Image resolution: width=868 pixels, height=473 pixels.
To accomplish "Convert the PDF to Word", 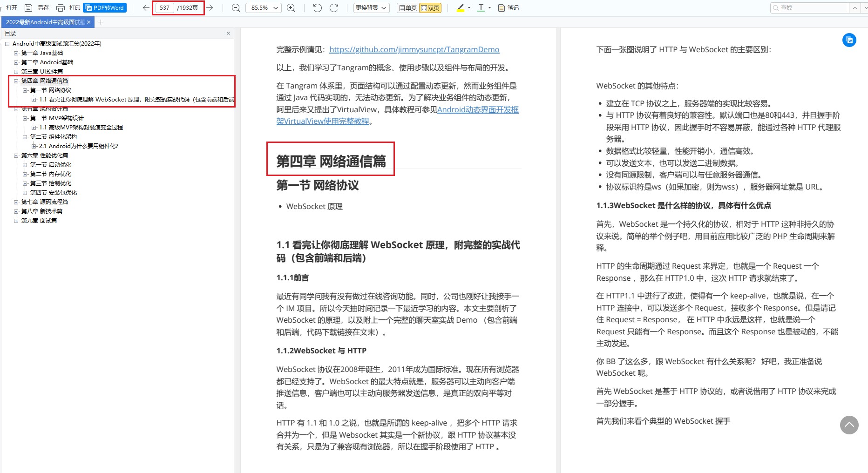I will [104, 7].
